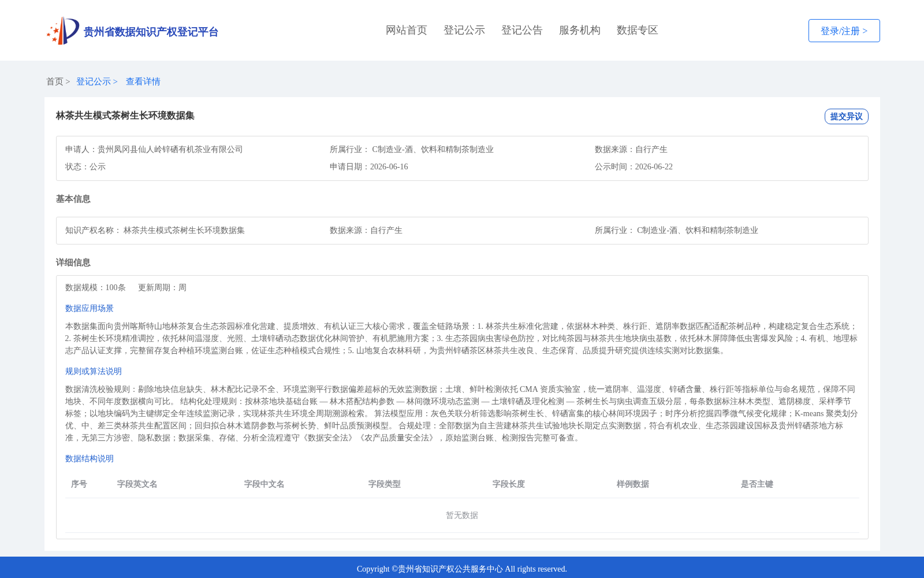Image resolution: width=924 pixels, height=578 pixels.
Task: Open the 登记公示 navigation item
Action: [464, 30]
